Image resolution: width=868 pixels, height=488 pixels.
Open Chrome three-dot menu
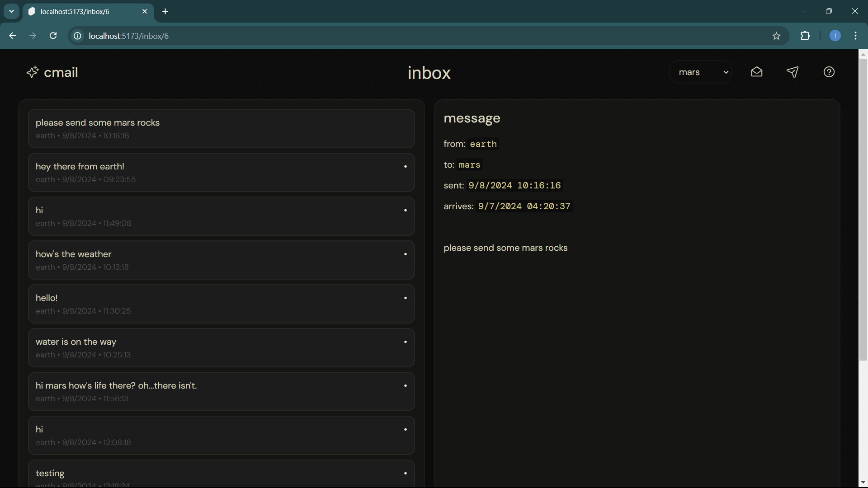(x=855, y=36)
